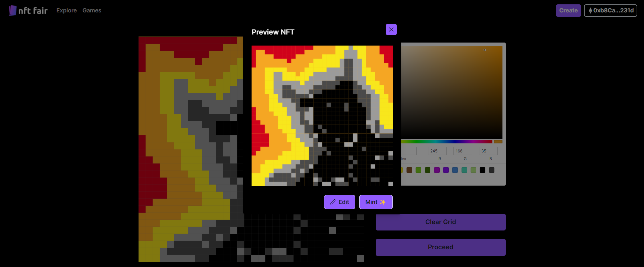Click the current orange color preview swatch
Screen dimensions: 644x267
click(498, 142)
